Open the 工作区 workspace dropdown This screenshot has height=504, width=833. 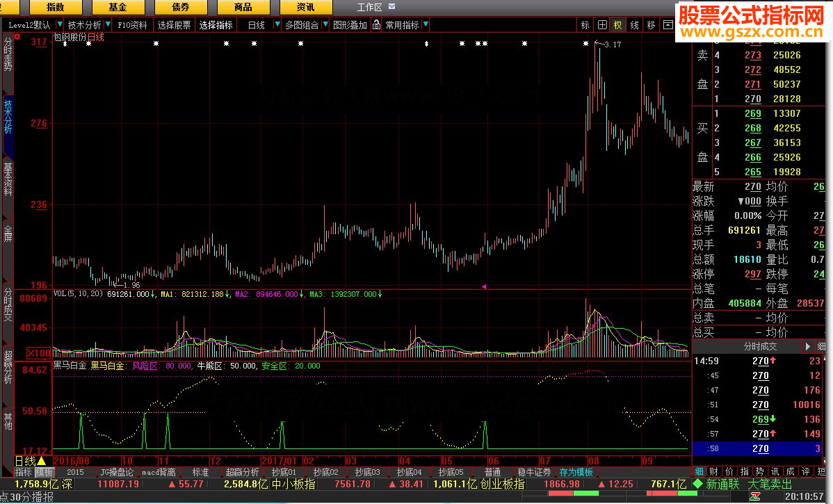coord(391,7)
